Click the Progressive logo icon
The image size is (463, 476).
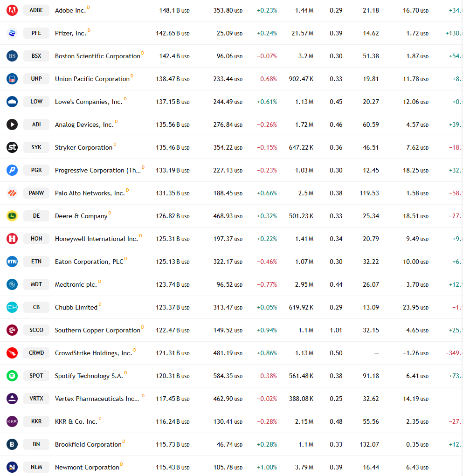coord(12,170)
